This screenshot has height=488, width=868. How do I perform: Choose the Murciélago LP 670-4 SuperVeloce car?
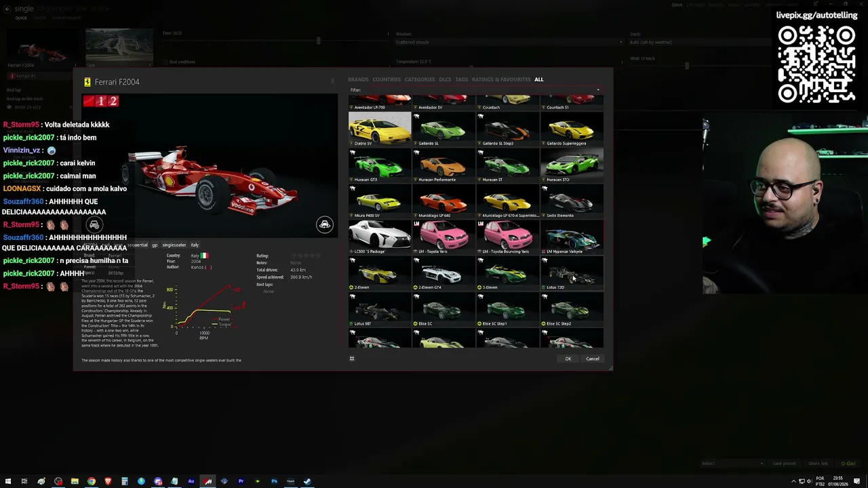tap(507, 202)
